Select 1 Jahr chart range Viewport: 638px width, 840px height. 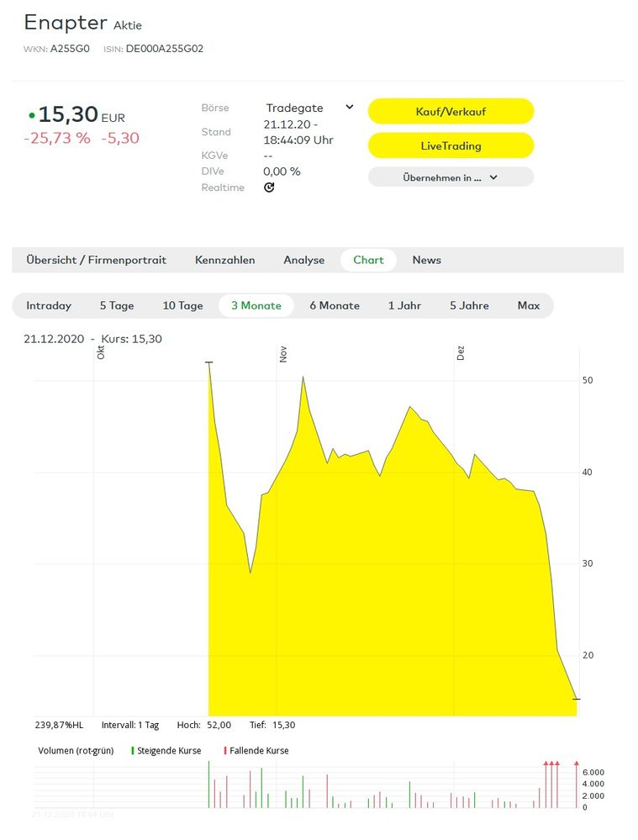pyautogui.click(x=404, y=305)
